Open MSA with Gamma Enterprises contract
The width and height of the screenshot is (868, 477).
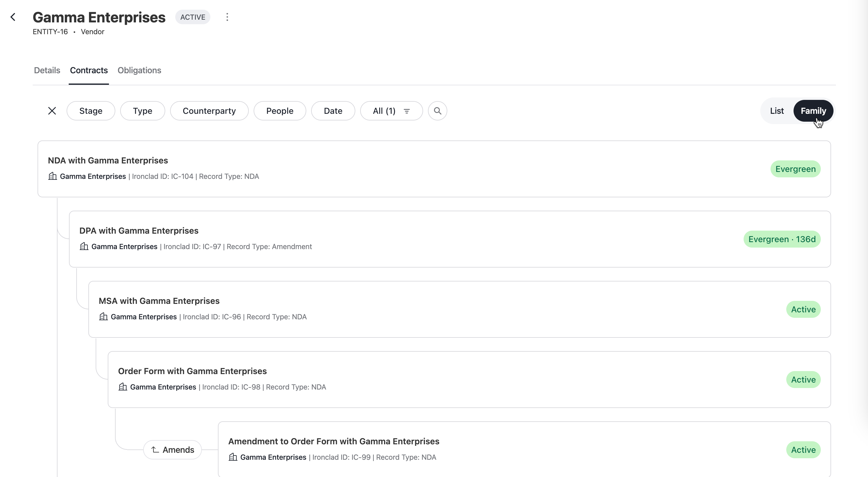159,301
